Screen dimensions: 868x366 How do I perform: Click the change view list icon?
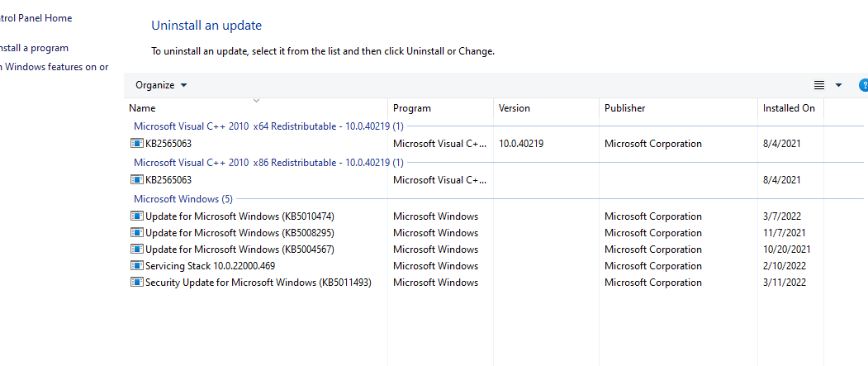(819, 85)
